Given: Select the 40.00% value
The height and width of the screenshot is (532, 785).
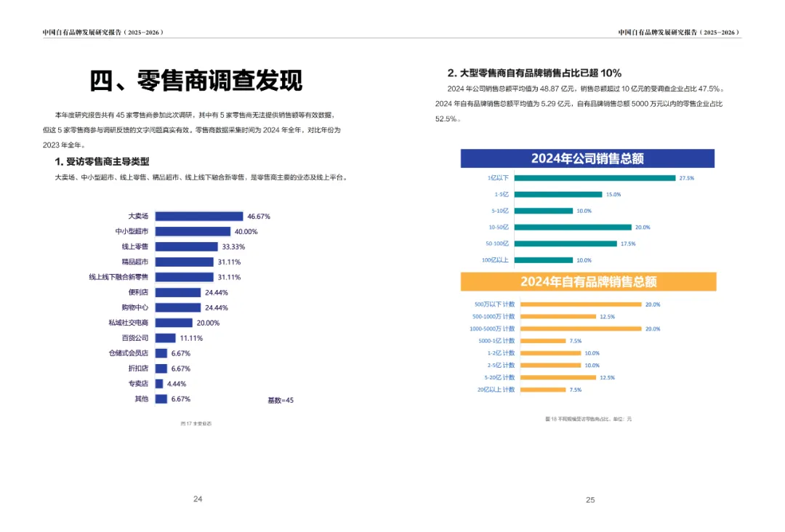Looking at the screenshot, I should pos(246,232).
